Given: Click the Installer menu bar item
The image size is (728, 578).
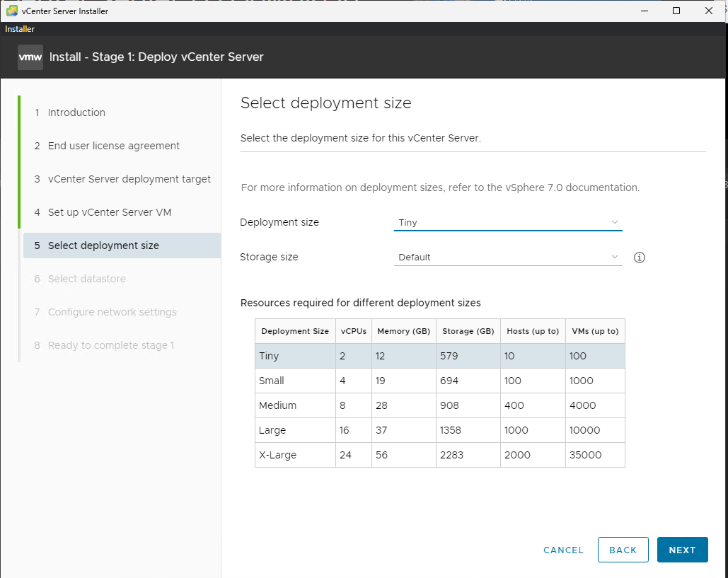Looking at the screenshot, I should click(20, 29).
